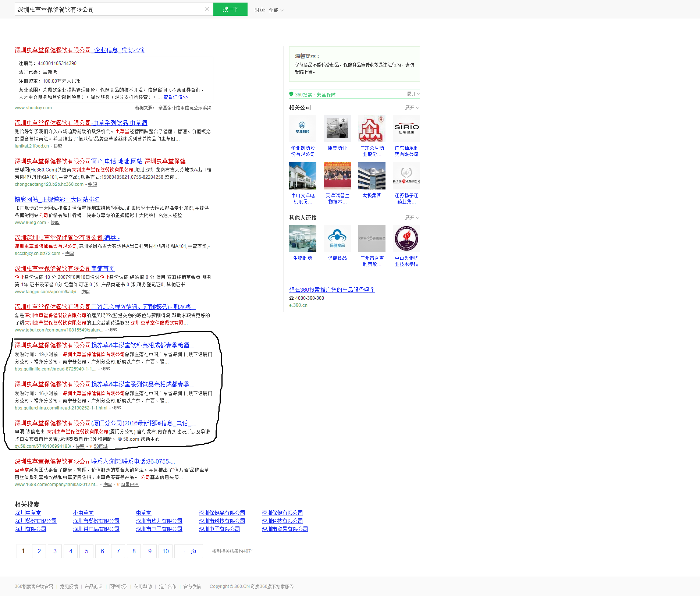The image size is (700, 596).
Task: Expand the 360搜索 安全保障 panel
Action: click(x=413, y=94)
